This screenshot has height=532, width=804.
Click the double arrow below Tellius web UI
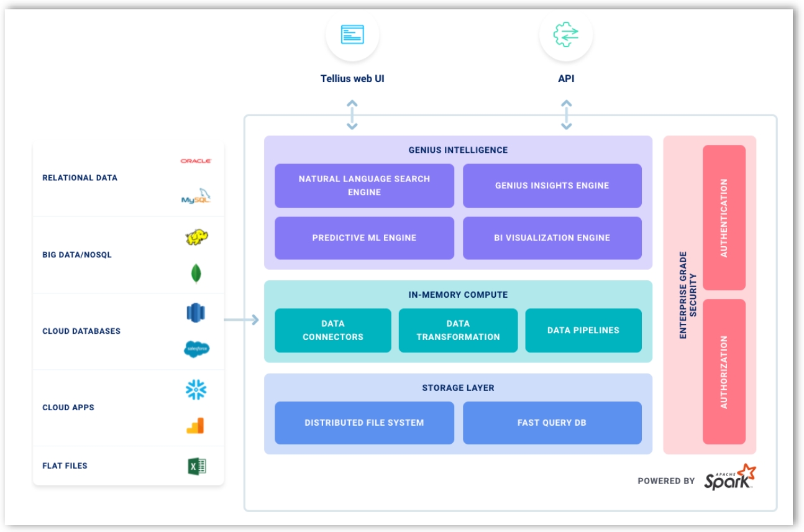pos(352,115)
